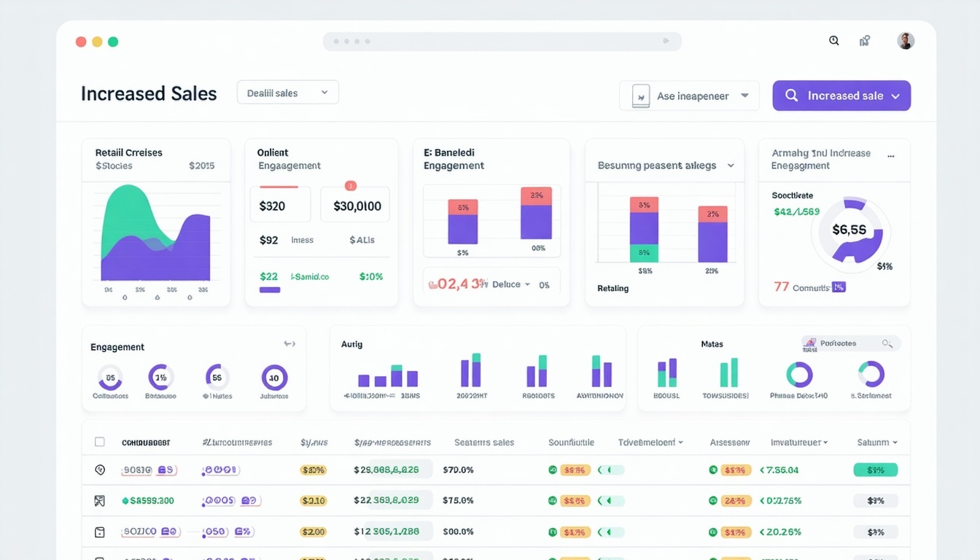
Task: Select the user avatar in the top right
Action: point(905,41)
